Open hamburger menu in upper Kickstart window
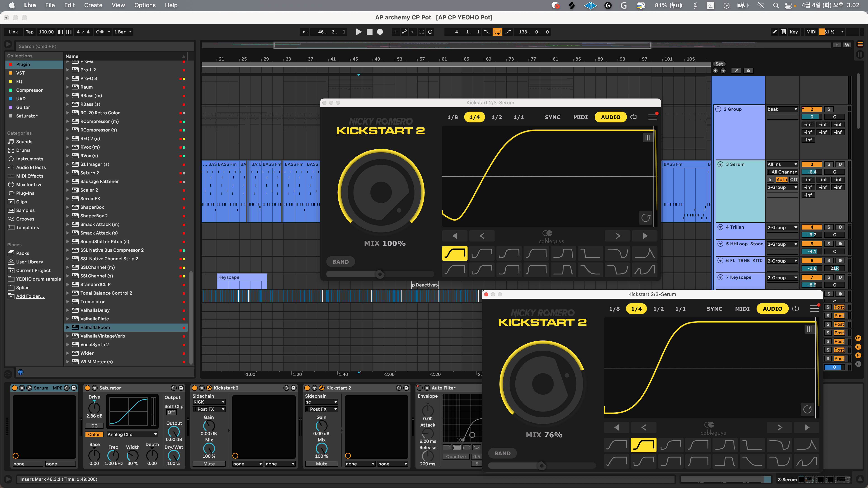The image size is (868, 488). click(x=653, y=117)
